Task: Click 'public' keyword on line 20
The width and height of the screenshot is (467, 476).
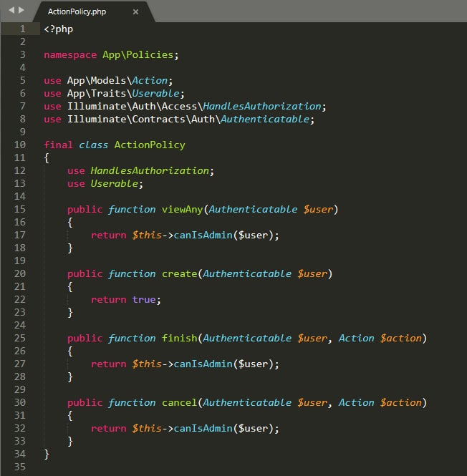Action: point(85,274)
